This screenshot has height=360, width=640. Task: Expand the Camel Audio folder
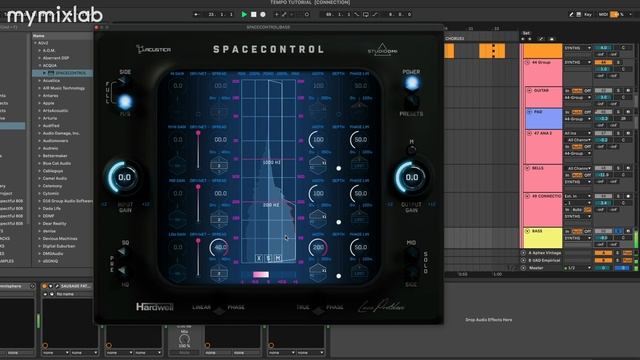tap(40, 178)
